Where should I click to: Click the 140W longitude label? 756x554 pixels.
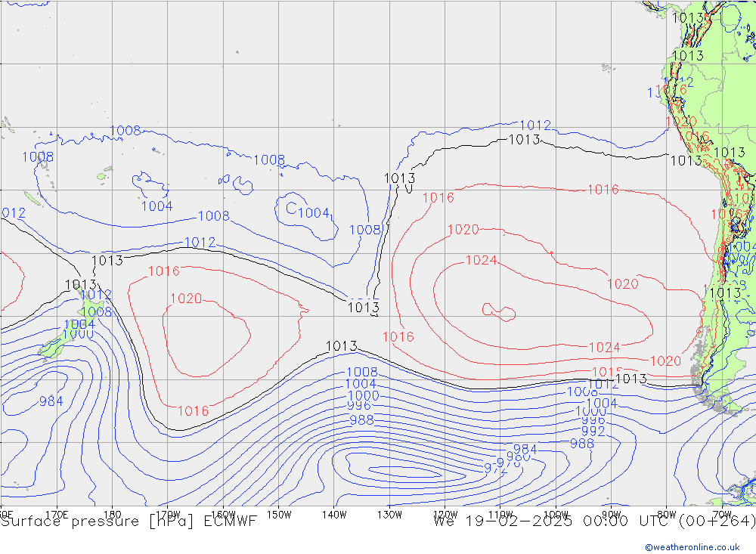tap(334, 515)
